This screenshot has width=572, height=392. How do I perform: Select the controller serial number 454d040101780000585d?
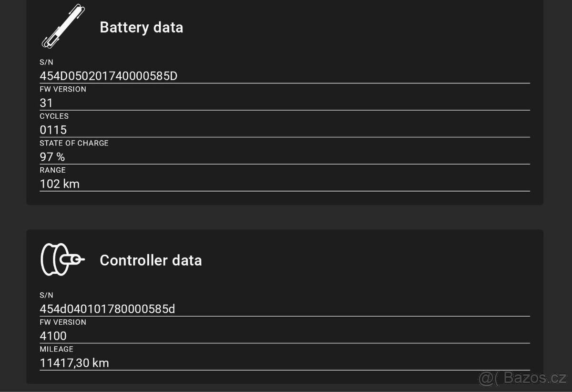tap(107, 309)
